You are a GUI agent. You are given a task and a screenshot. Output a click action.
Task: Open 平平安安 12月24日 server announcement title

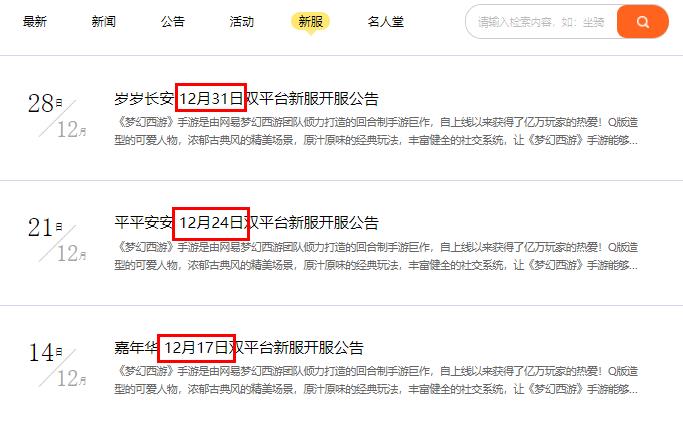click(x=246, y=223)
